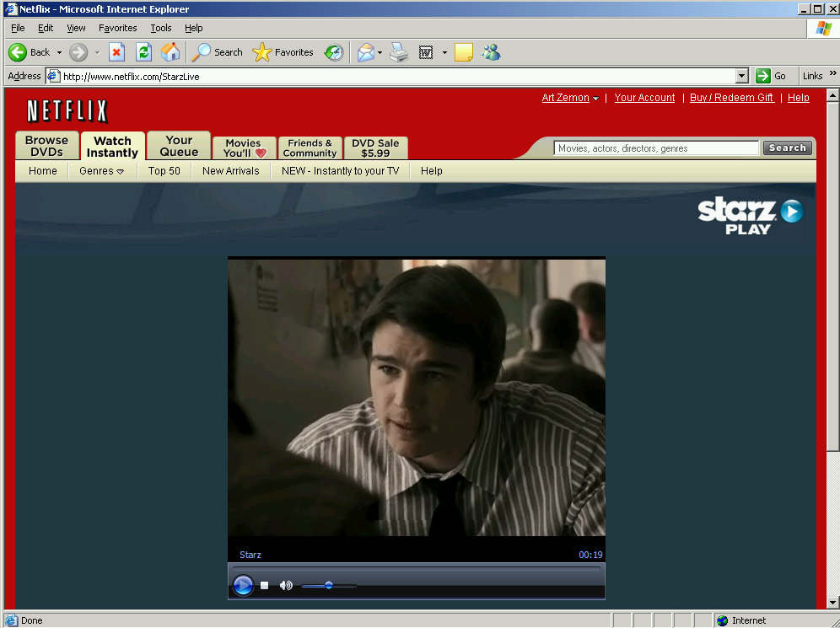Image resolution: width=840 pixels, height=628 pixels.
Task: Focus the movies, actors, directors search field
Action: [656, 148]
